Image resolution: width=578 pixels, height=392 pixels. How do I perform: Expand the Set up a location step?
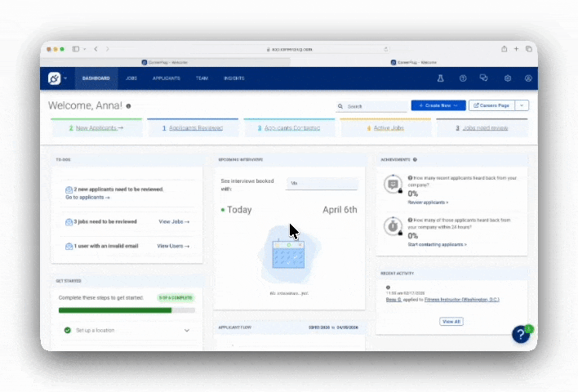(187, 330)
